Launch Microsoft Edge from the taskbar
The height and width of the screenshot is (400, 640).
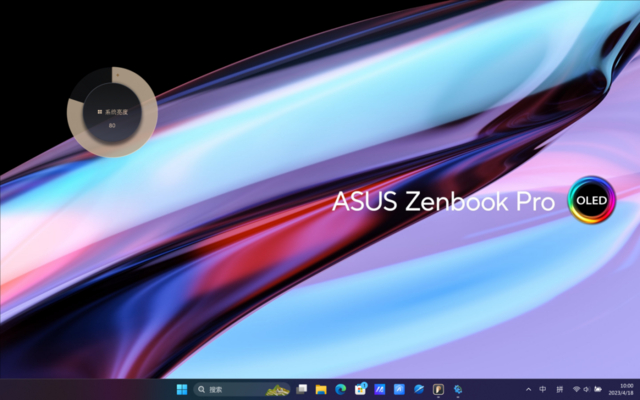coord(340,389)
